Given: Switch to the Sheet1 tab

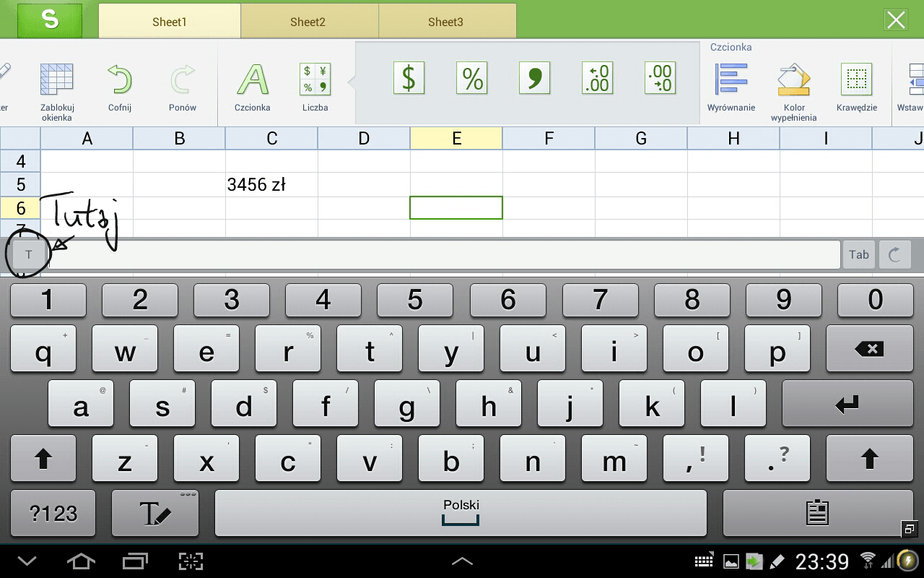Looking at the screenshot, I should 170,22.
